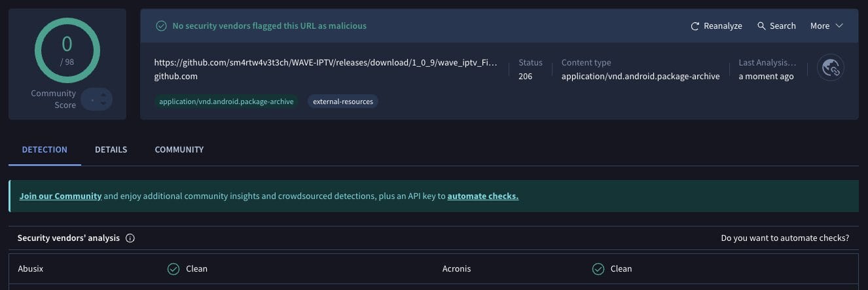The height and width of the screenshot is (290, 868).
Task: Follow the Join our Community link
Action: 60,196
